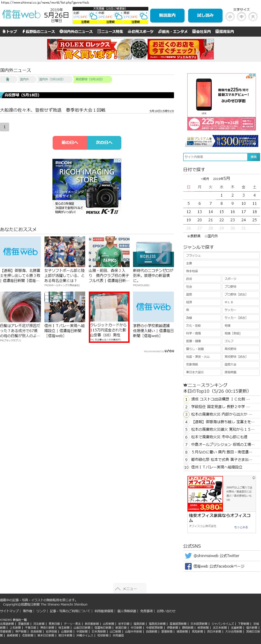Set text size to small
The height and width of the screenshot is (644, 261).
[x=230, y=17]
